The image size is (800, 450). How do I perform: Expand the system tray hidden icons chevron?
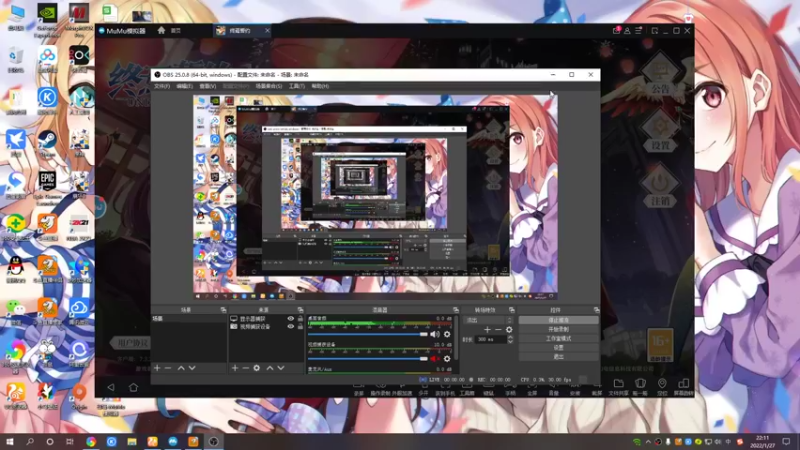pyautogui.click(x=648, y=442)
